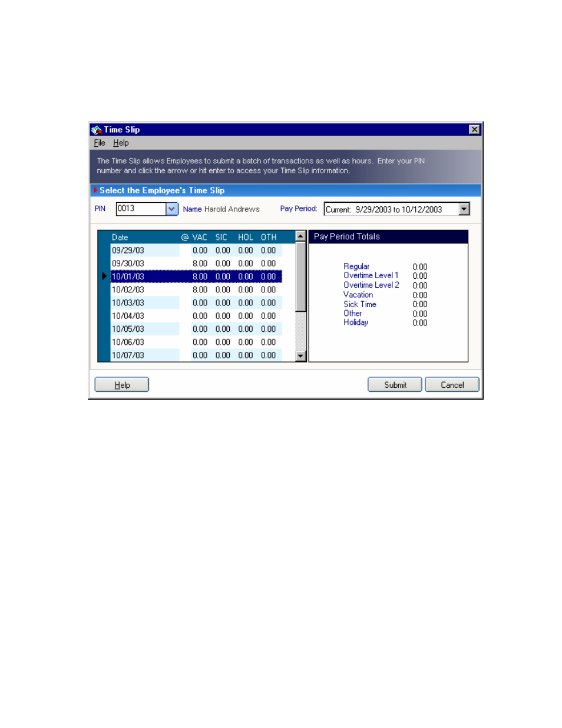The width and height of the screenshot is (562, 728).
Task: Click the 8.00 hours cell for 09/30/03
Action: click(200, 263)
